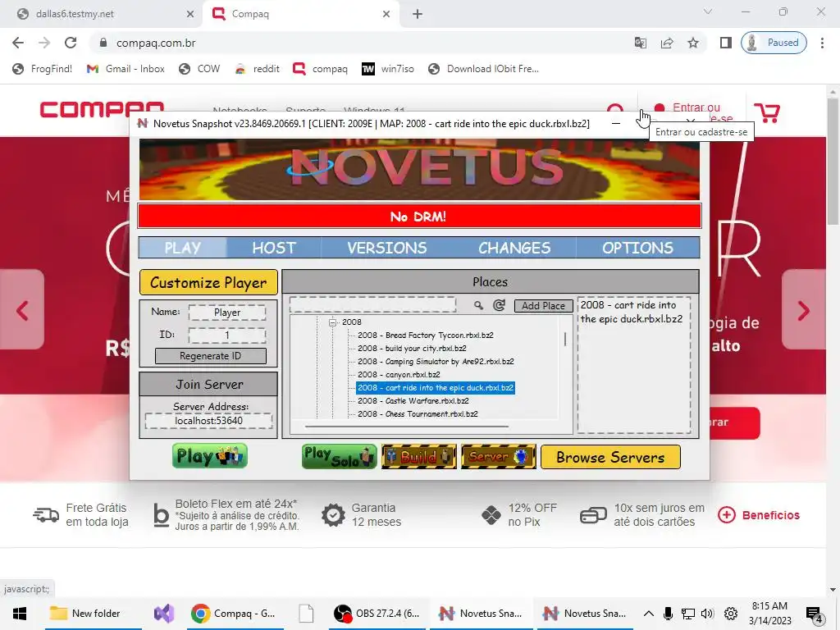The width and height of the screenshot is (840, 630).
Task: Open Visual Studio from the taskbar
Action: [164, 614]
